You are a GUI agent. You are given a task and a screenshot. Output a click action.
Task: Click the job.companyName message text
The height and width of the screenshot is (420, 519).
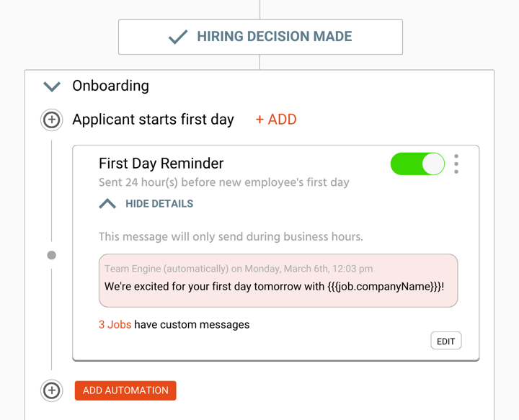[x=274, y=287]
